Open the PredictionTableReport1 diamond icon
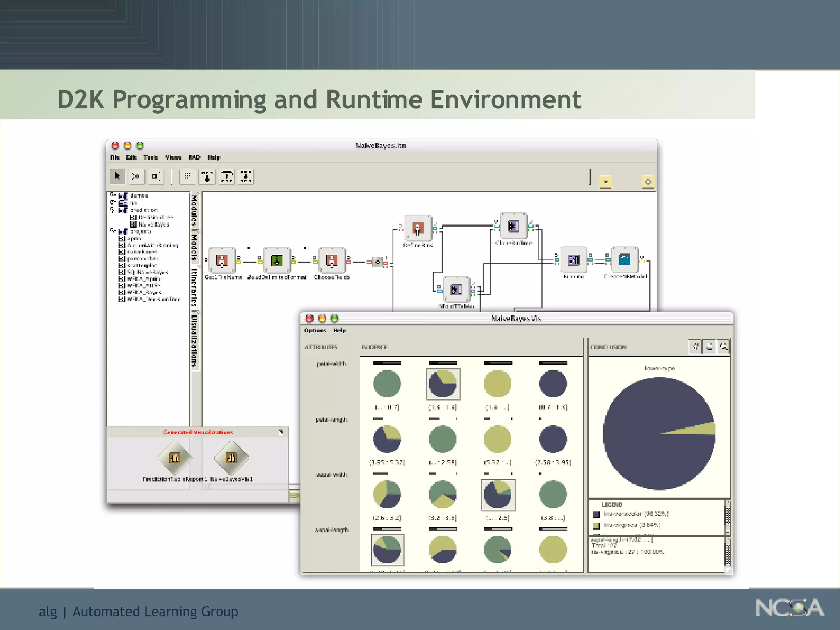The height and width of the screenshot is (630, 840). click(x=175, y=458)
